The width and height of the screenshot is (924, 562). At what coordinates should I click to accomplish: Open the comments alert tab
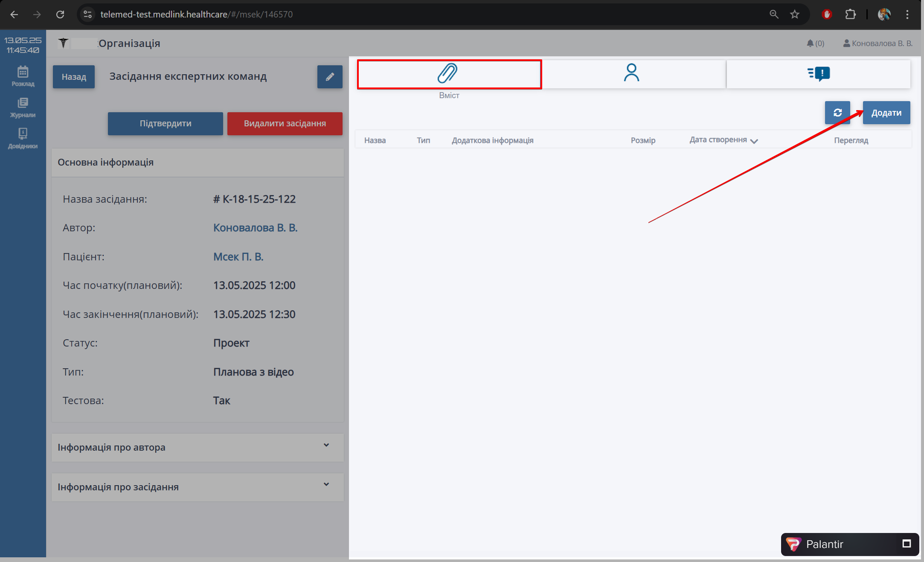pyautogui.click(x=818, y=74)
